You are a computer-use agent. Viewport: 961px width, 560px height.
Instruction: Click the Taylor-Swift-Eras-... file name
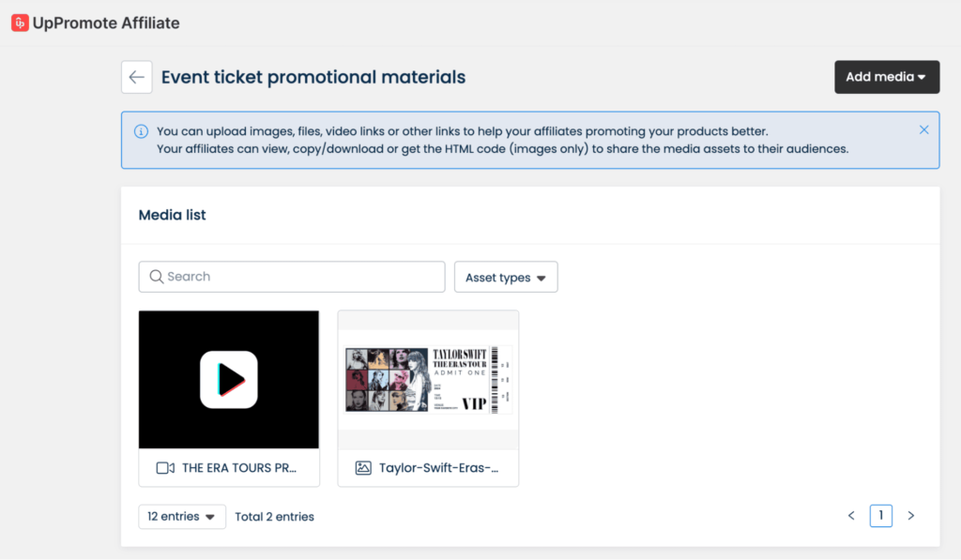(438, 468)
